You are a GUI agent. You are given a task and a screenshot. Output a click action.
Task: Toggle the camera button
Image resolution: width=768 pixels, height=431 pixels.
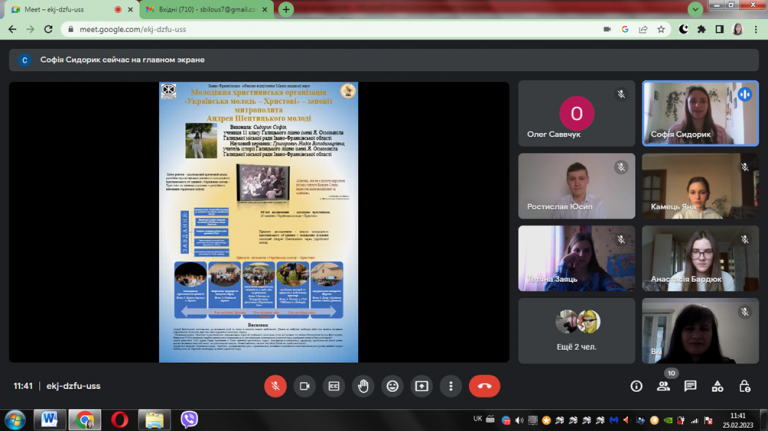305,386
